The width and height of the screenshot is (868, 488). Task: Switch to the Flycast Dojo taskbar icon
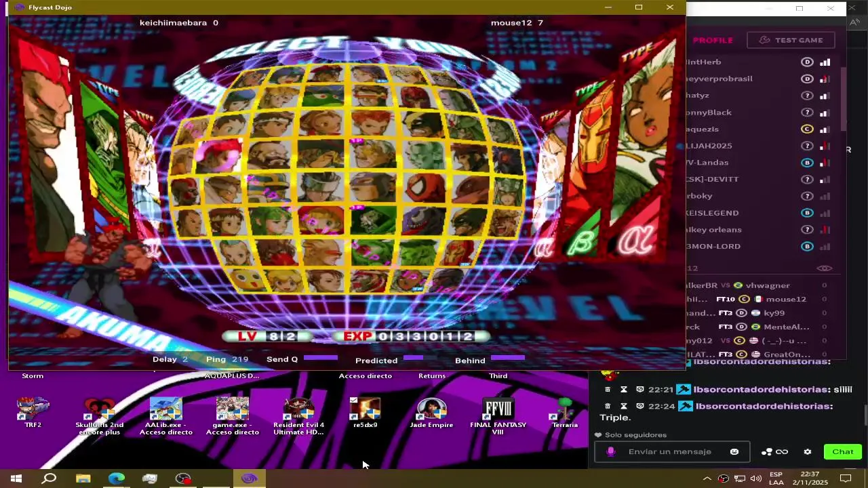(x=249, y=479)
